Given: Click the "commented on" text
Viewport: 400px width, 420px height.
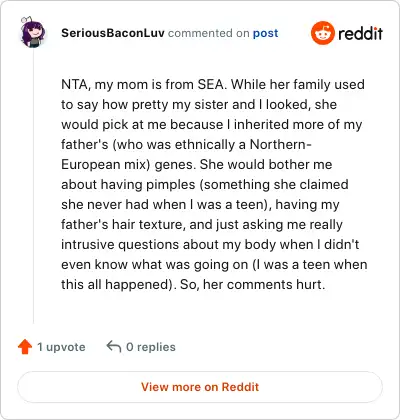Looking at the screenshot, I should pyautogui.click(x=209, y=33).
